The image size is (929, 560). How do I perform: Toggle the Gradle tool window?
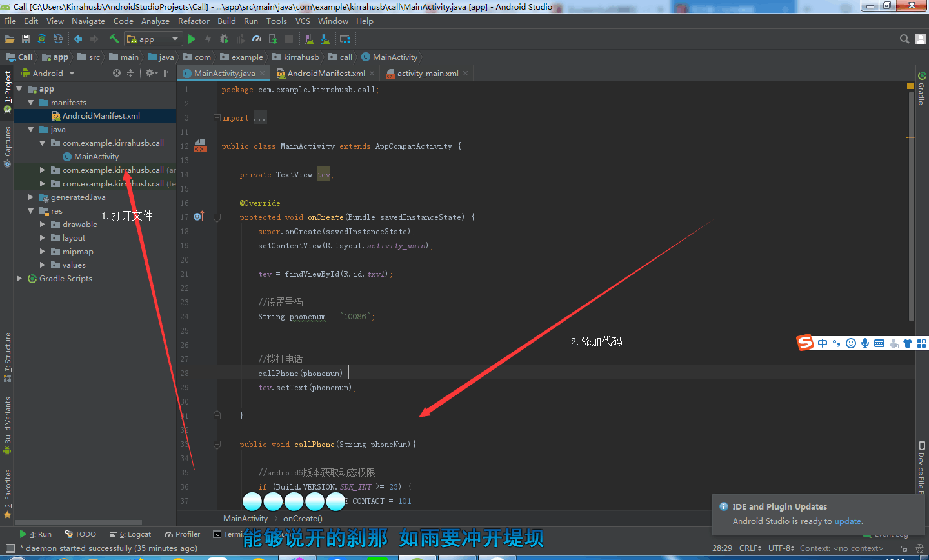click(x=921, y=88)
